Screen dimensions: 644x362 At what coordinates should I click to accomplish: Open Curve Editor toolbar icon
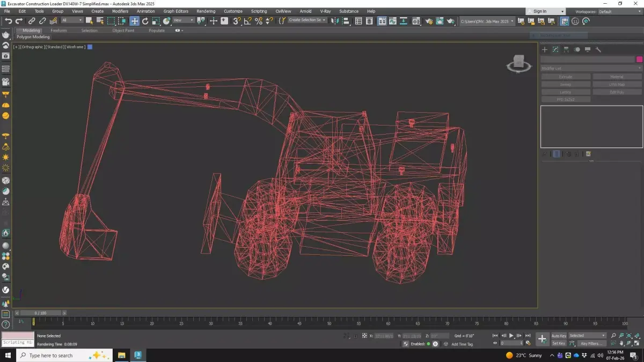click(392, 21)
